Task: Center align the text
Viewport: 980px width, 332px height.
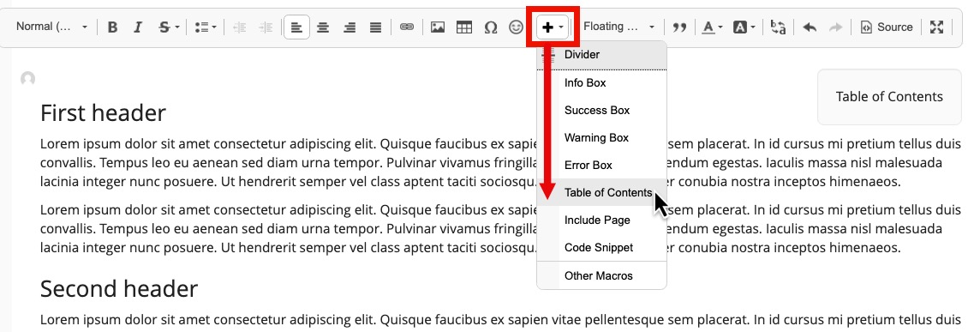Action: [323, 27]
